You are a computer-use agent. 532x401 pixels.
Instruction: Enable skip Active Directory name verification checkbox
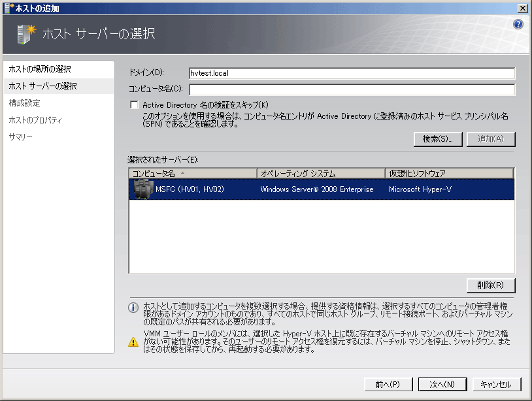[x=135, y=104]
